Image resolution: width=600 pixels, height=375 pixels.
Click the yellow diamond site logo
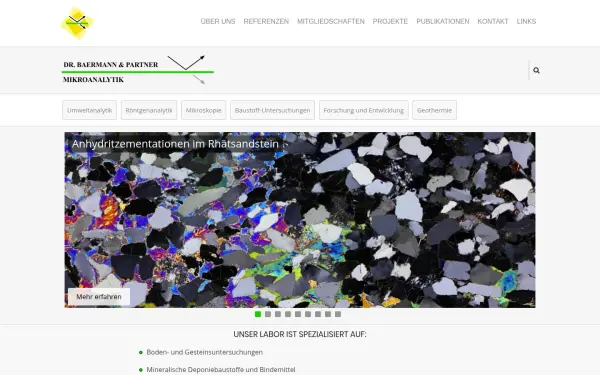tap(77, 23)
